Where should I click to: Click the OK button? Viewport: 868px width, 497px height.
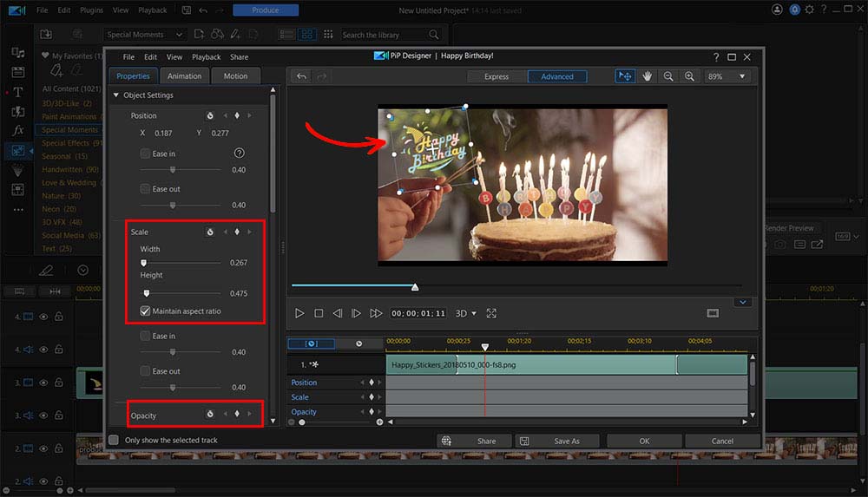(x=644, y=441)
